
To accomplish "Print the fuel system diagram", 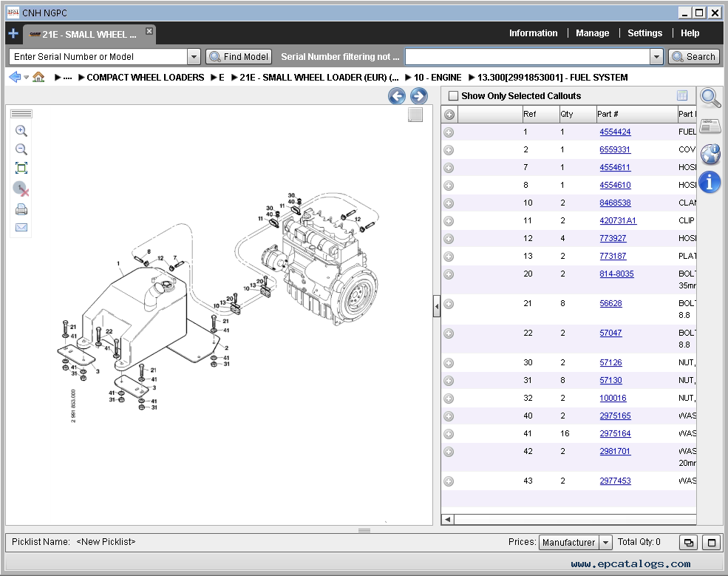I will 21,209.
